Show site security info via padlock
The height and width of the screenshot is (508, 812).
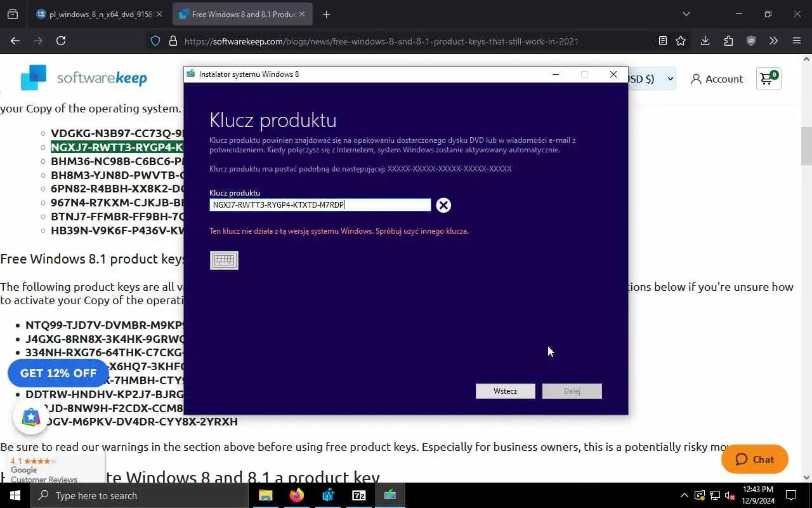tap(173, 41)
